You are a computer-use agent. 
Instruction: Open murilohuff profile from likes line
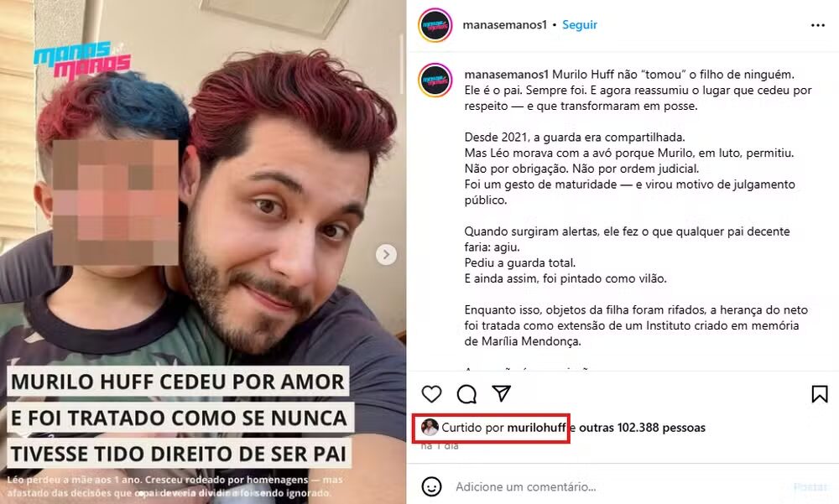pyautogui.click(x=536, y=428)
